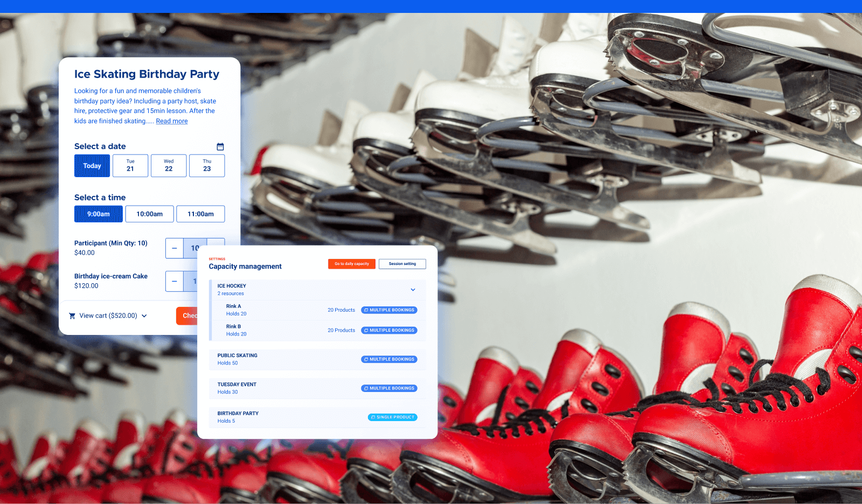Click the shopping cart icon beside View cart
This screenshot has height=504, width=862.
click(72, 316)
